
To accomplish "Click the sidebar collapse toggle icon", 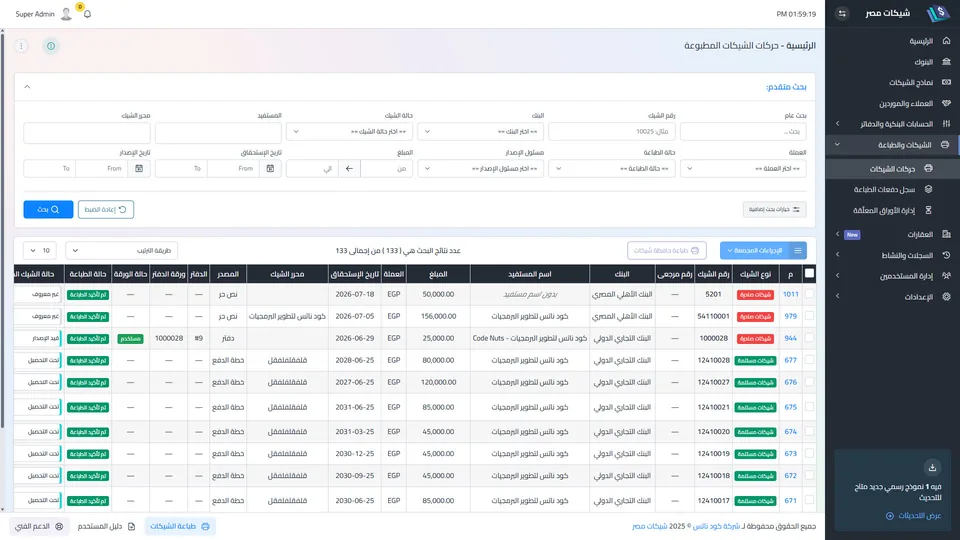I will (842, 13).
